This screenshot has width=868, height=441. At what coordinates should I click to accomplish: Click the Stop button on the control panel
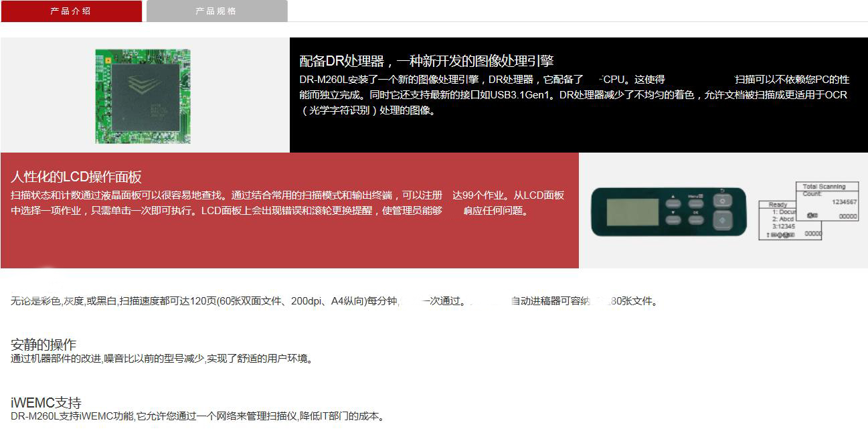723,201
